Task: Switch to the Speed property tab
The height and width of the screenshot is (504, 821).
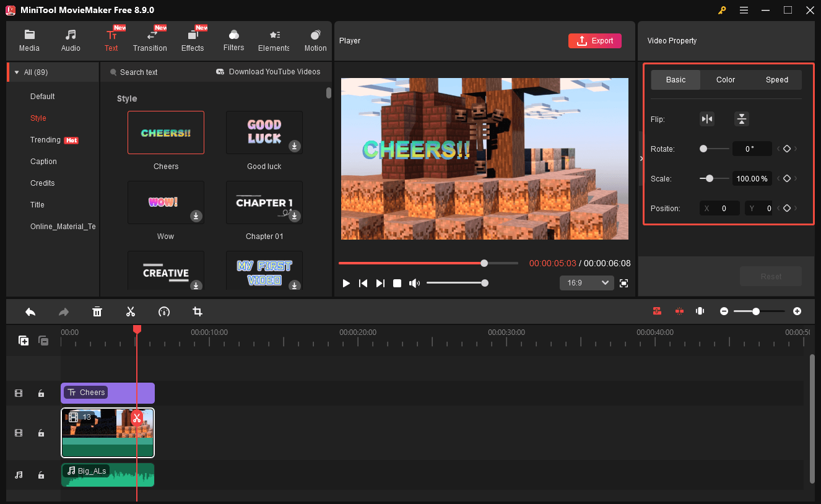Action: pos(777,80)
